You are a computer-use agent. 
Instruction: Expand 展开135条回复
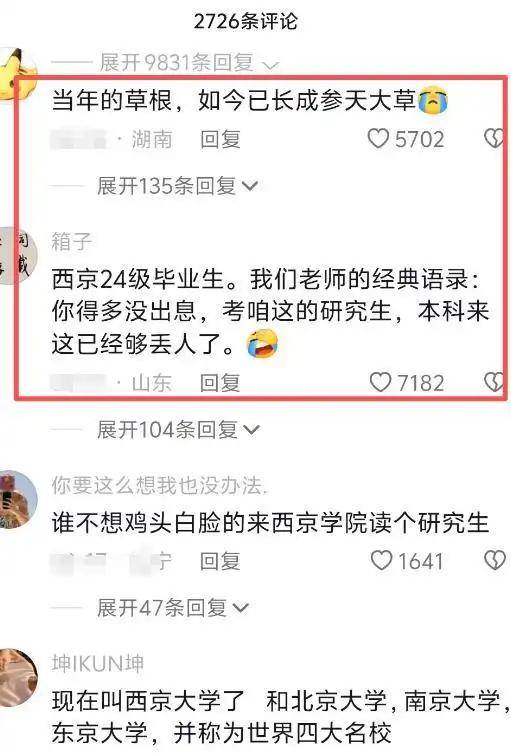[177, 185]
